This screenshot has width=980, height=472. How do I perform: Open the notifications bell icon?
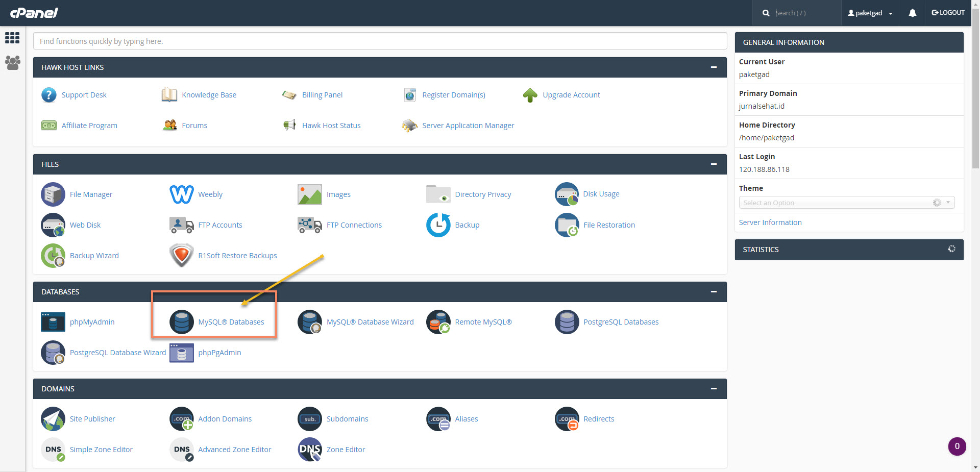pos(912,13)
